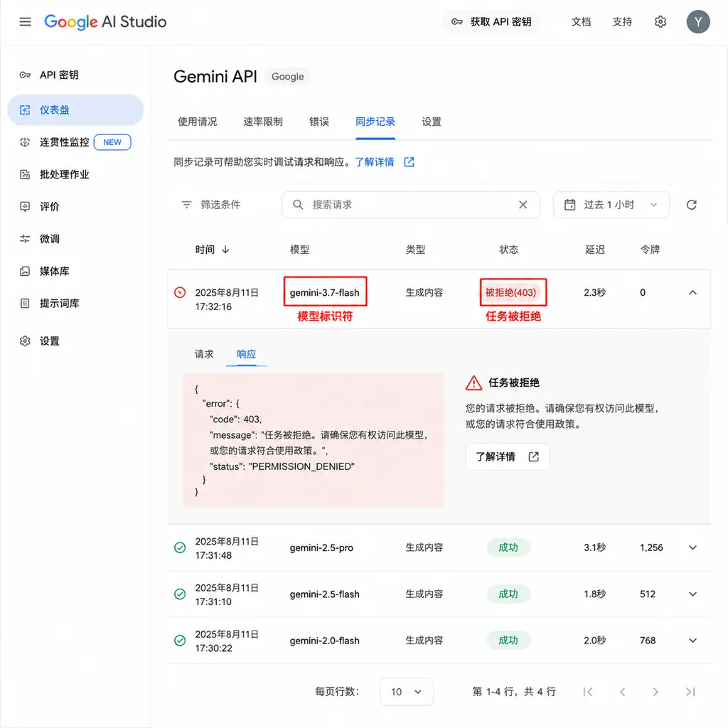
Task: Switch to the 错误 tab
Action: pyautogui.click(x=319, y=122)
